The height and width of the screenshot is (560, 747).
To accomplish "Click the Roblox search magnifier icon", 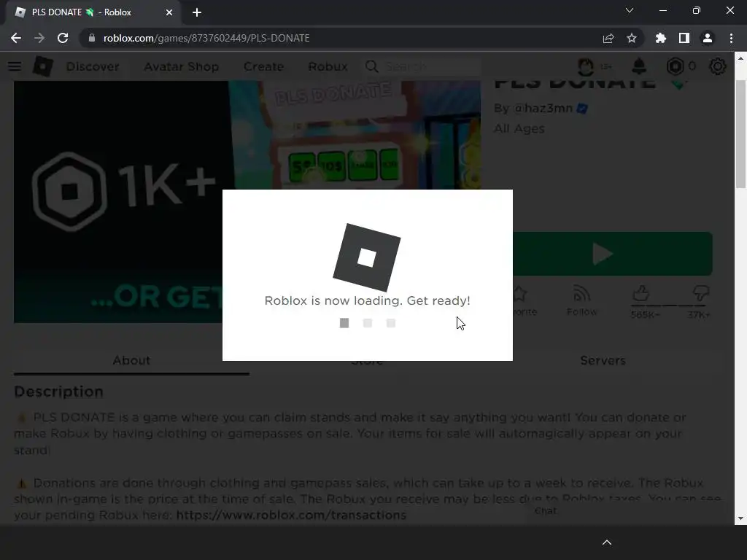I will [x=372, y=66].
